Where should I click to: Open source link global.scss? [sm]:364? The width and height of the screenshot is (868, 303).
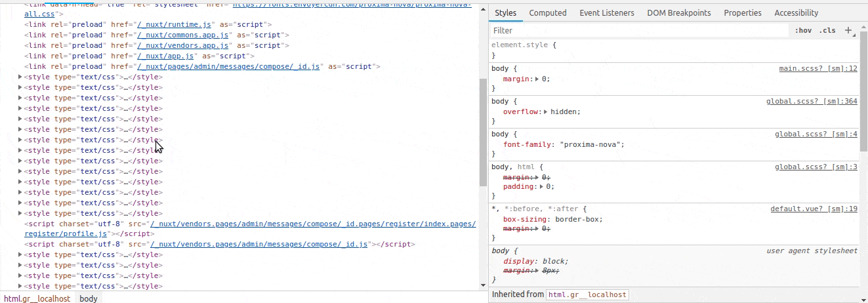click(812, 101)
